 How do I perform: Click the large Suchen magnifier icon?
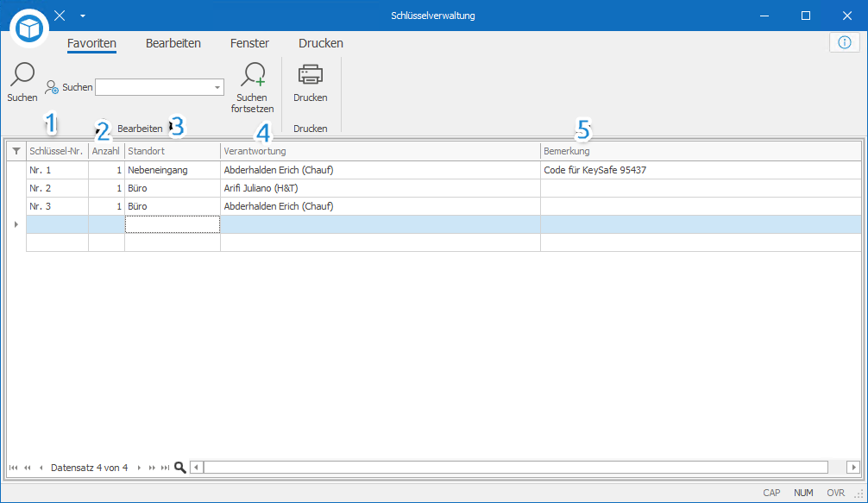tap(22, 75)
